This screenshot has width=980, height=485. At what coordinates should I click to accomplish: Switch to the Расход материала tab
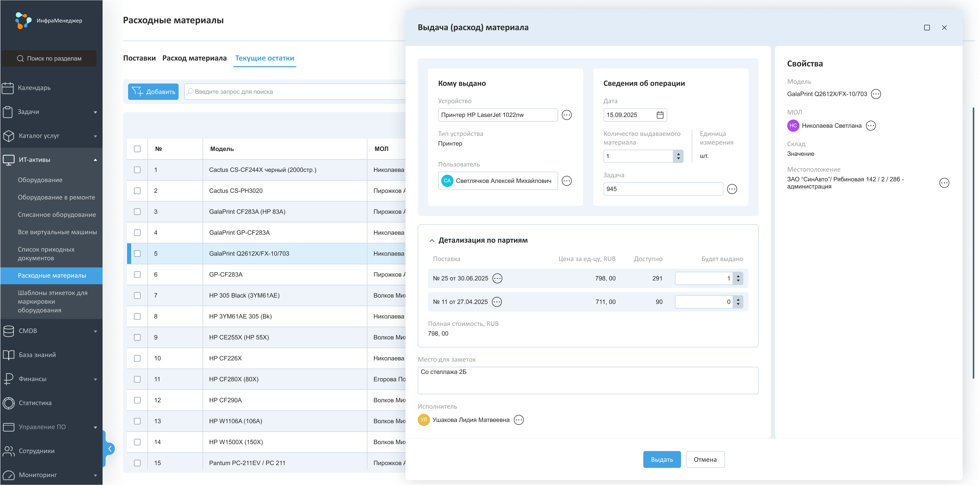click(194, 58)
